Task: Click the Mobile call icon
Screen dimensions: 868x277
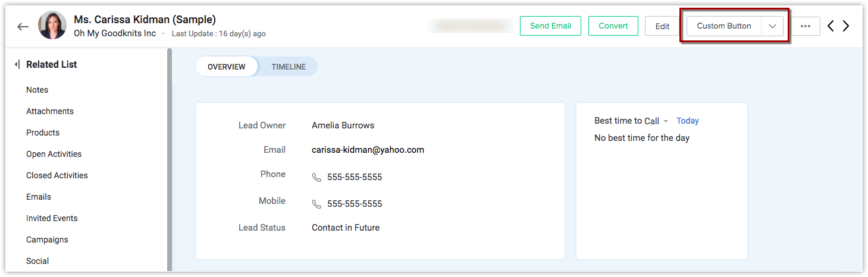Action: (317, 204)
